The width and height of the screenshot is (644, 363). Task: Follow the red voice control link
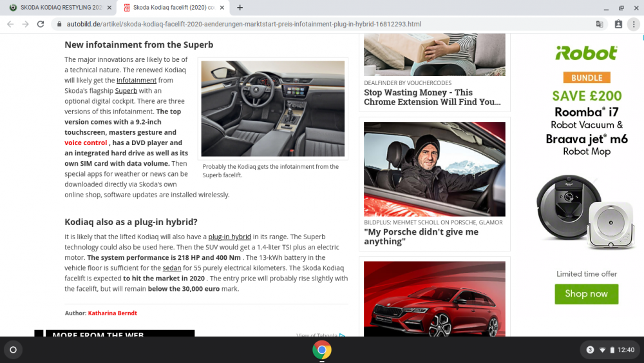pos(86,142)
